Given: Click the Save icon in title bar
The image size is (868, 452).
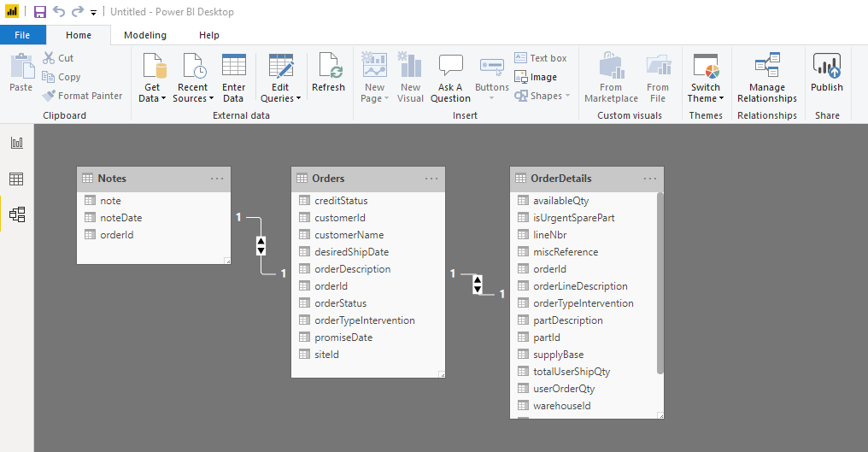Looking at the screenshot, I should click(x=40, y=12).
